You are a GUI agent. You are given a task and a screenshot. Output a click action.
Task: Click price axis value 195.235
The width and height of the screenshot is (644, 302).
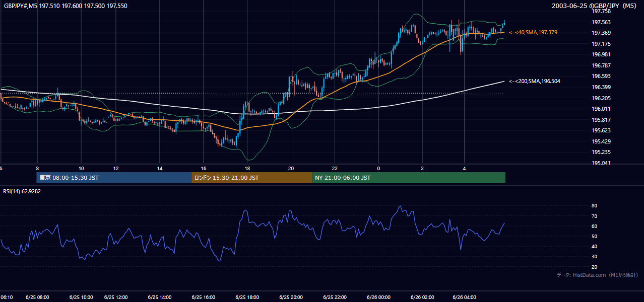click(601, 152)
